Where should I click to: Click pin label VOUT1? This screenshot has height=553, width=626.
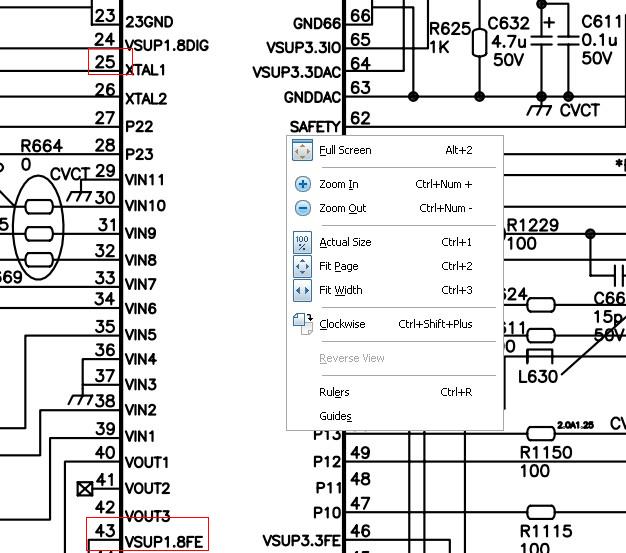coord(147,463)
